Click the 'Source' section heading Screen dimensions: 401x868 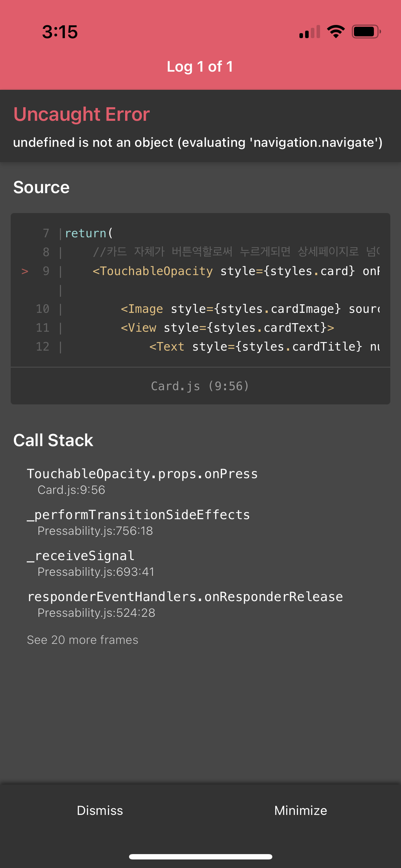(x=41, y=187)
